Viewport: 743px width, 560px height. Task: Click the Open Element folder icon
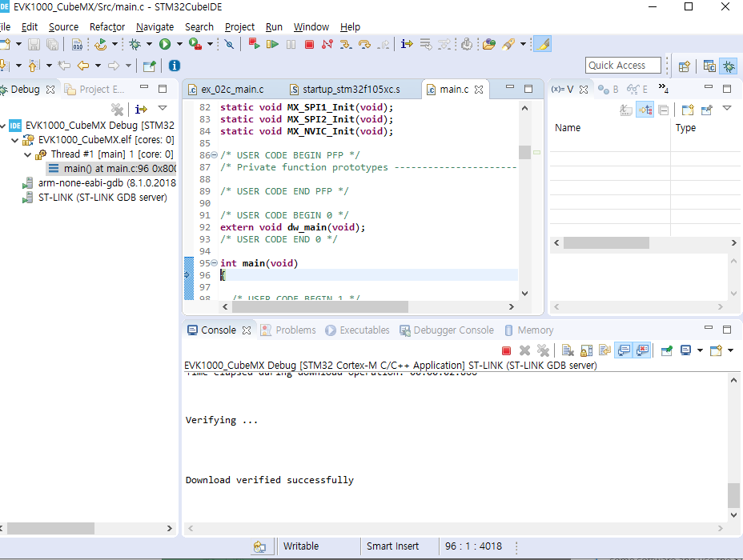click(x=489, y=45)
